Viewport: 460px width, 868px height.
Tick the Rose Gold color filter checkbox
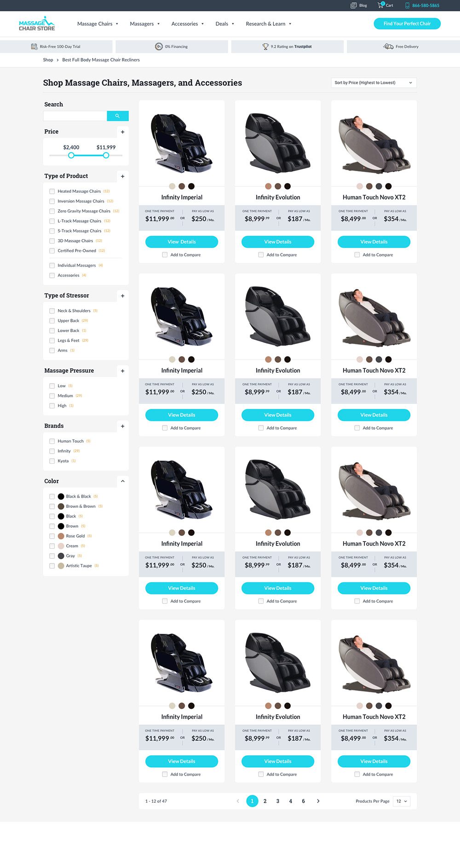pyautogui.click(x=52, y=536)
